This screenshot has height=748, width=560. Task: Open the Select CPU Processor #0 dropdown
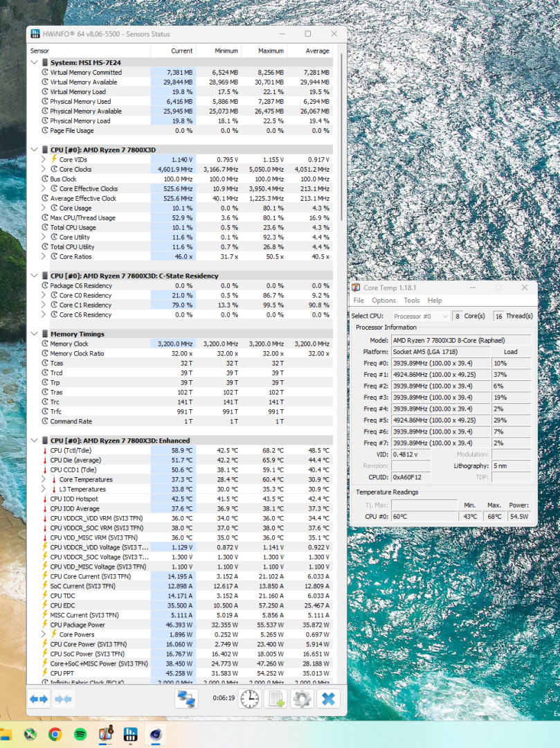(420, 316)
